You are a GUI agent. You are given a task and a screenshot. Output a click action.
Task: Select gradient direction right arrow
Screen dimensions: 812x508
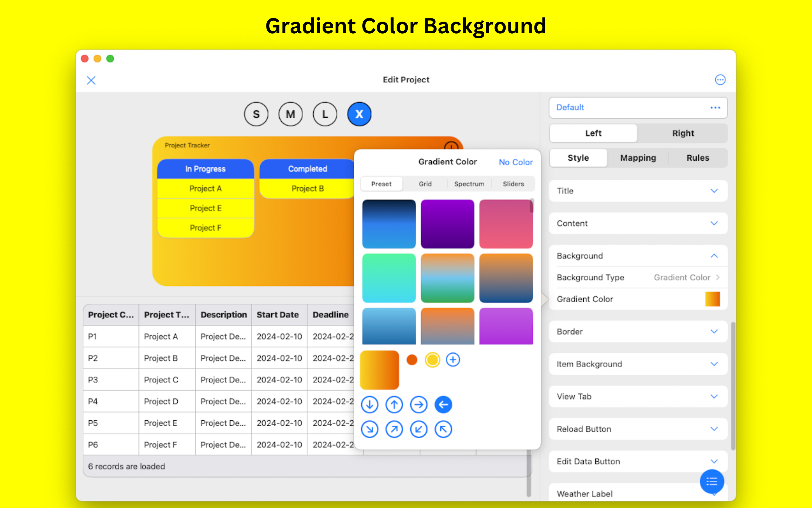click(419, 404)
